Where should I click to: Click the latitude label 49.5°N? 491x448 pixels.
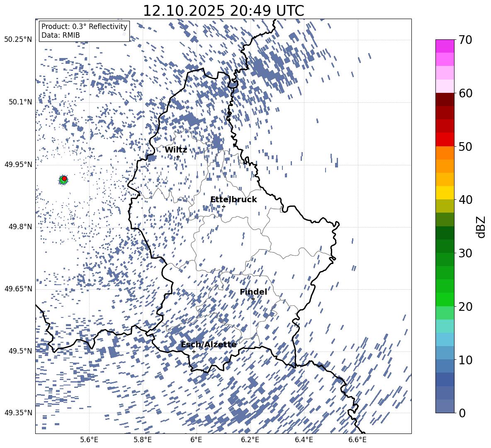(x=20, y=351)
